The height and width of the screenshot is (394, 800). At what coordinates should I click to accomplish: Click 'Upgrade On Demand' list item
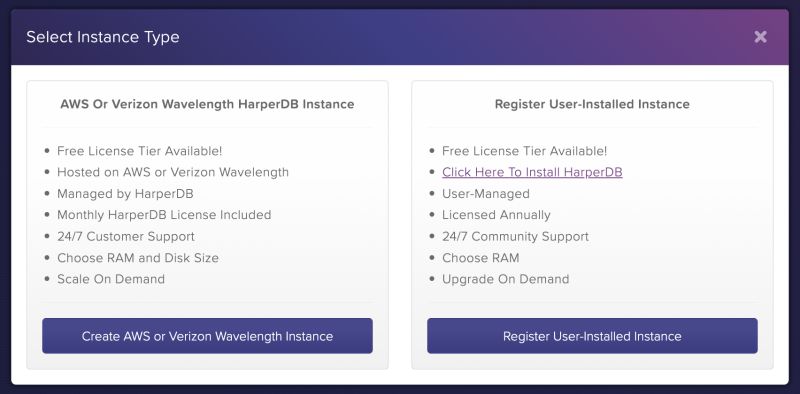pyautogui.click(x=506, y=279)
